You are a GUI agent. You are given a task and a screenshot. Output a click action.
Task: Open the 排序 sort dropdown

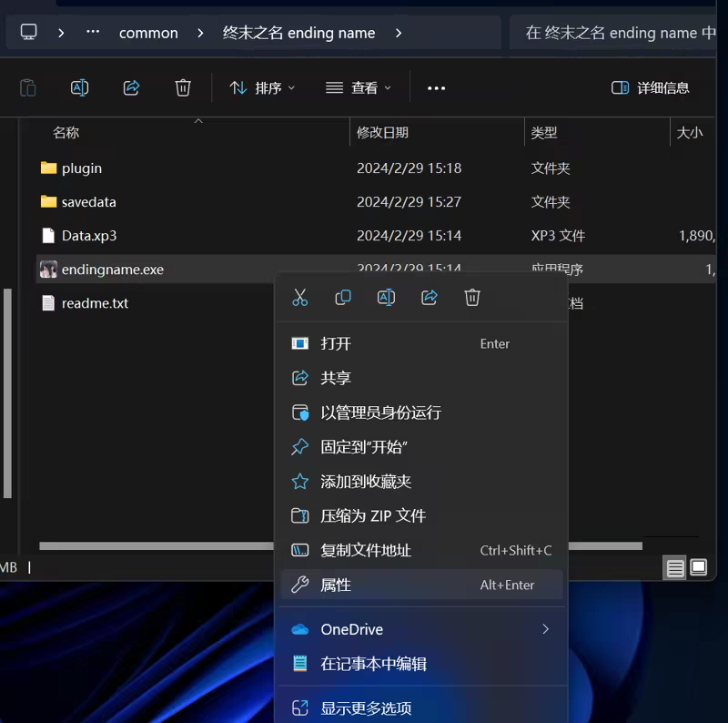[x=263, y=87]
